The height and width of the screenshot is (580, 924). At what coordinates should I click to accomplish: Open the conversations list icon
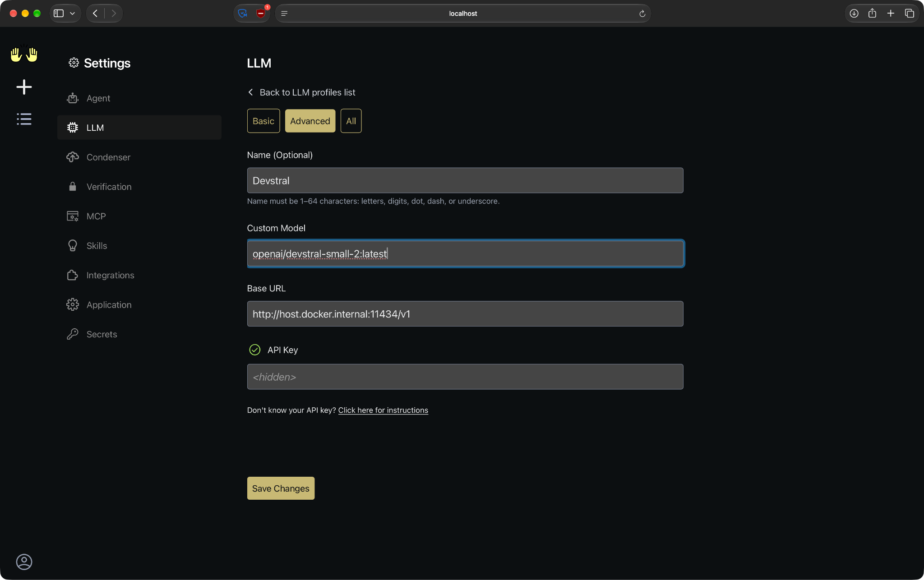click(x=24, y=119)
